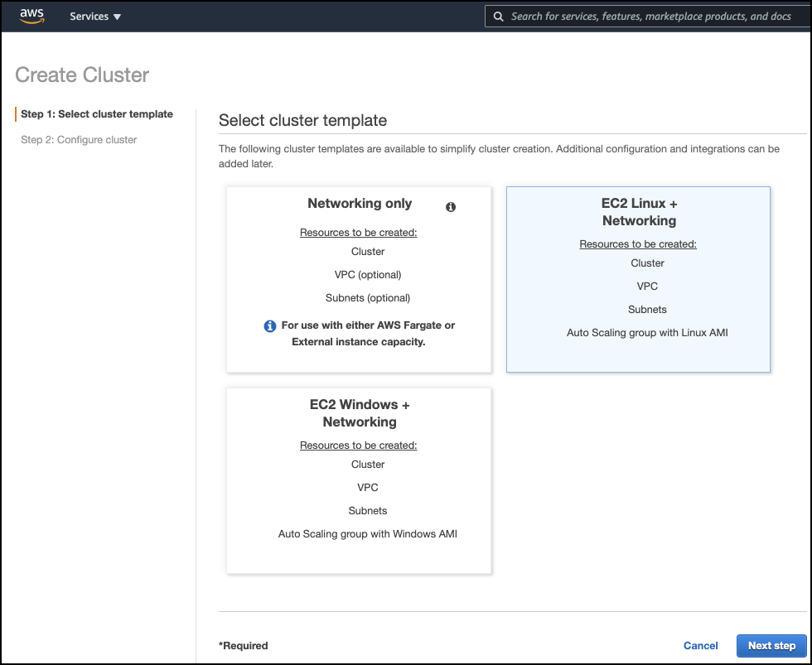This screenshot has width=812, height=665.
Task: Click the search magnifier icon
Action: (x=498, y=17)
